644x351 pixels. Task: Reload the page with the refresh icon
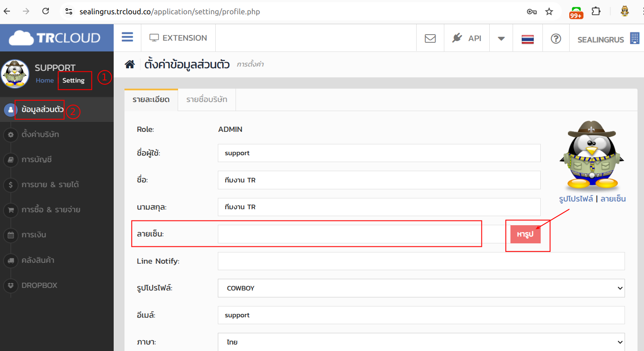(x=45, y=12)
